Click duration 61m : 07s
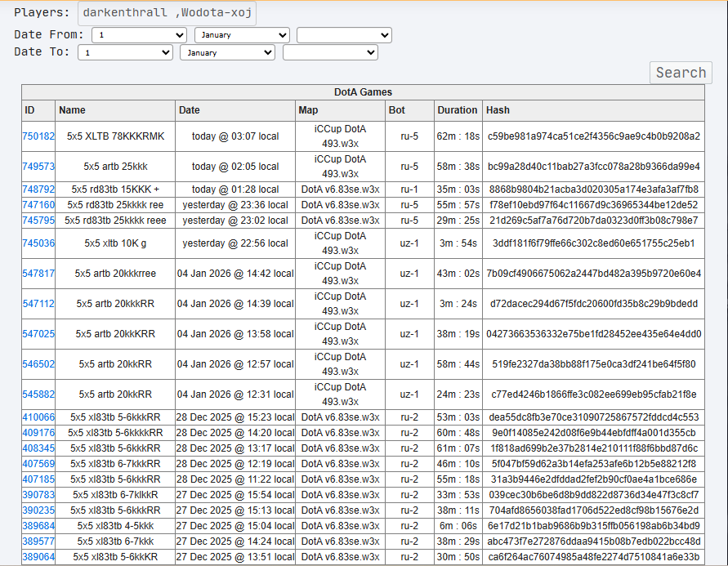Viewport: 728px width, 566px height. pyautogui.click(x=458, y=448)
